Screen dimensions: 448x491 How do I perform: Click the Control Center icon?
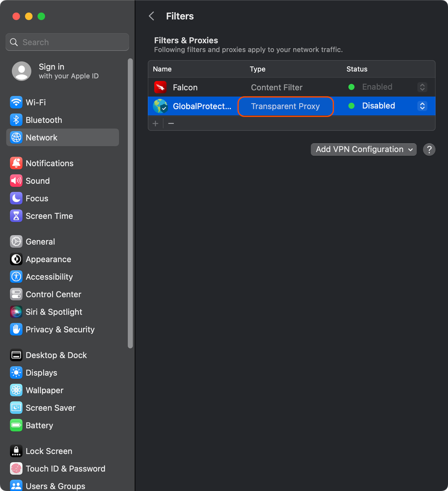tap(16, 294)
